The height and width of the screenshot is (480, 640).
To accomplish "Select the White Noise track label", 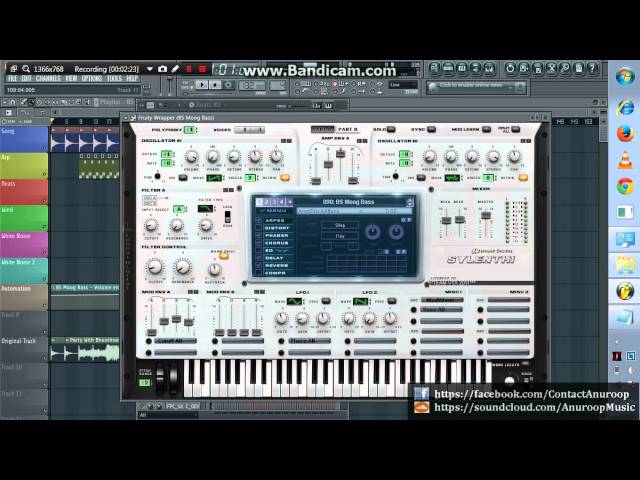I will 24,244.
